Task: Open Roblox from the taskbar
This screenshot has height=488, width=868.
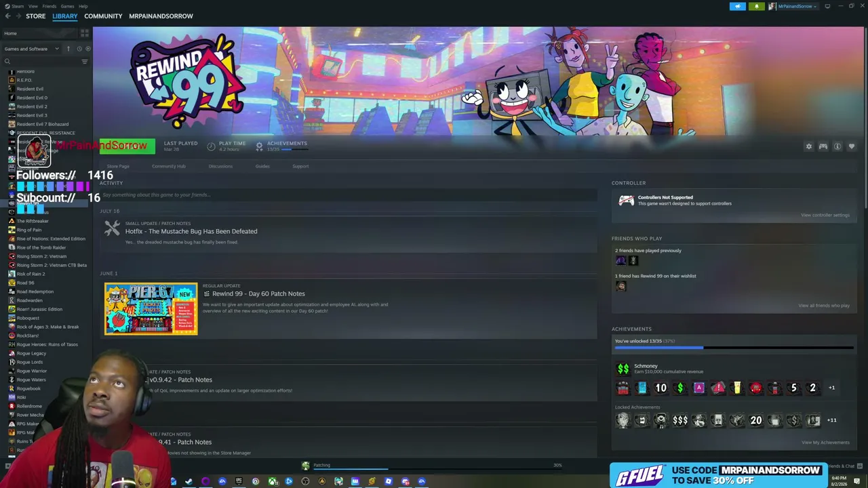Action: point(388,482)
